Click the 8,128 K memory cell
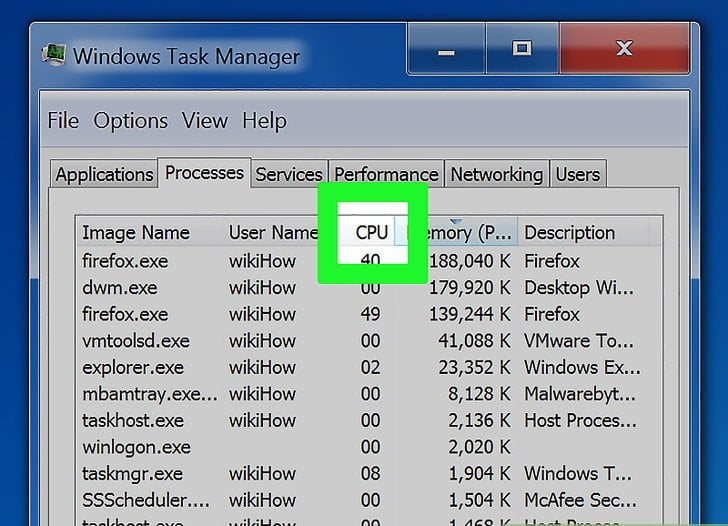 coord(479,394)
